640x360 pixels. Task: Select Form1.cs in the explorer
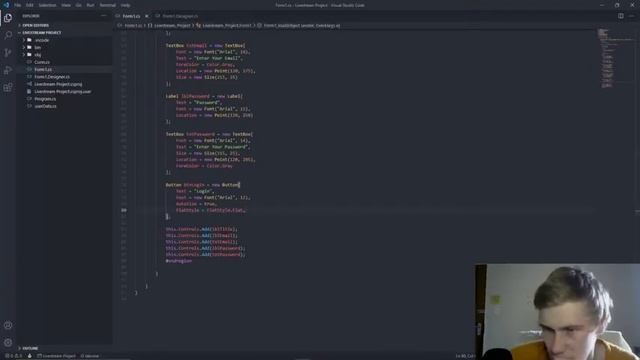43,69
